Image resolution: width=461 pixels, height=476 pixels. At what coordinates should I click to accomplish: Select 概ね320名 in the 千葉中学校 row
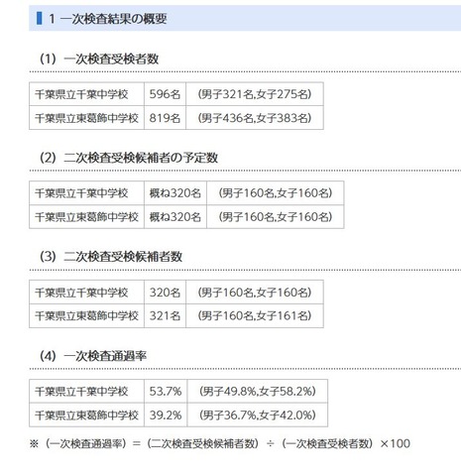point(175,193)
